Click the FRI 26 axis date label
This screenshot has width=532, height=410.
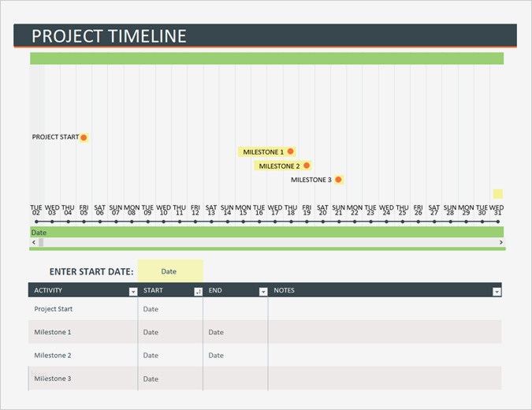418,210
